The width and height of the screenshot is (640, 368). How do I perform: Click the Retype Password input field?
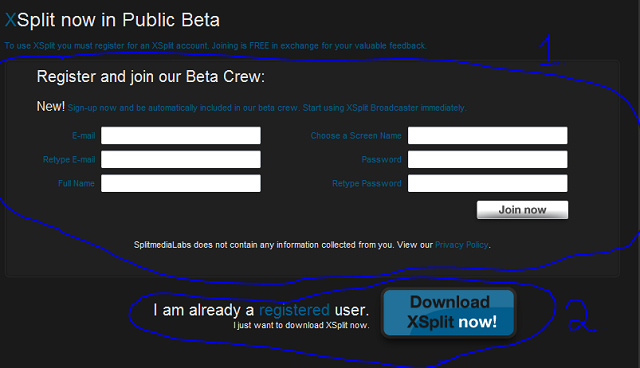[487, 183]
